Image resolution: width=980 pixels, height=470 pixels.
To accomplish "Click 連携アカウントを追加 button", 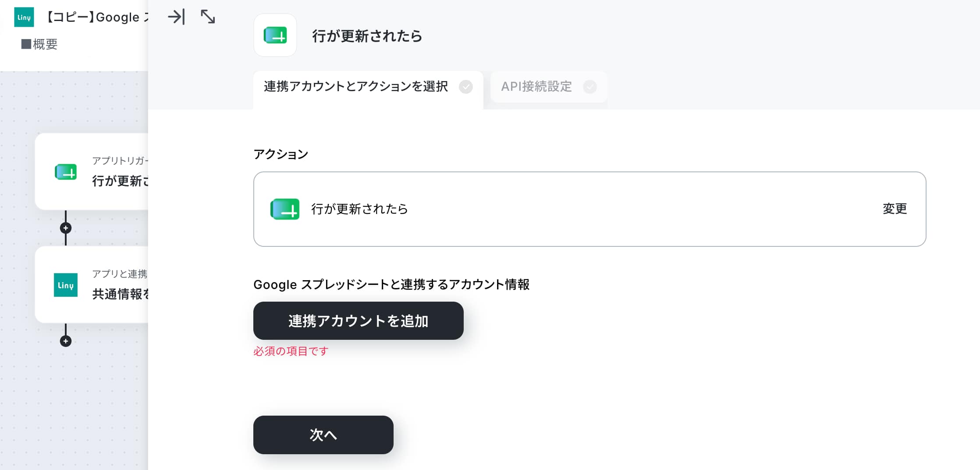I will click(359, 320).
